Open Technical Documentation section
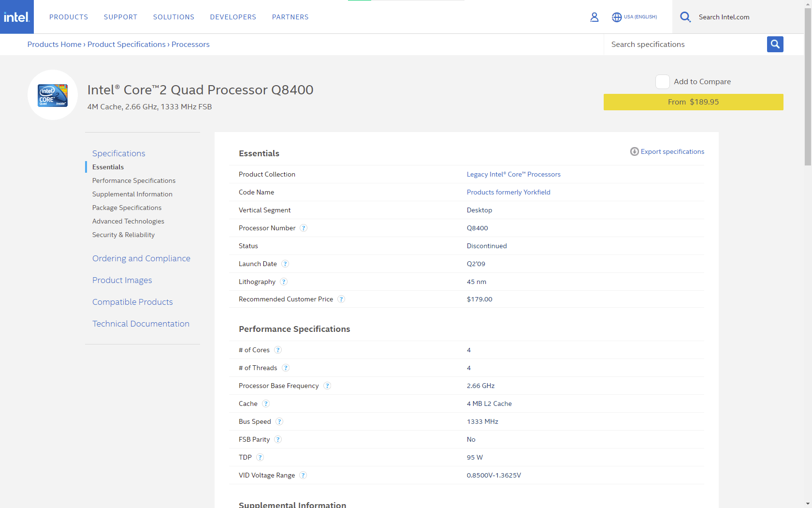Viewport: 812px width, 508px height. pyautogui.click(x=141, y=324)
